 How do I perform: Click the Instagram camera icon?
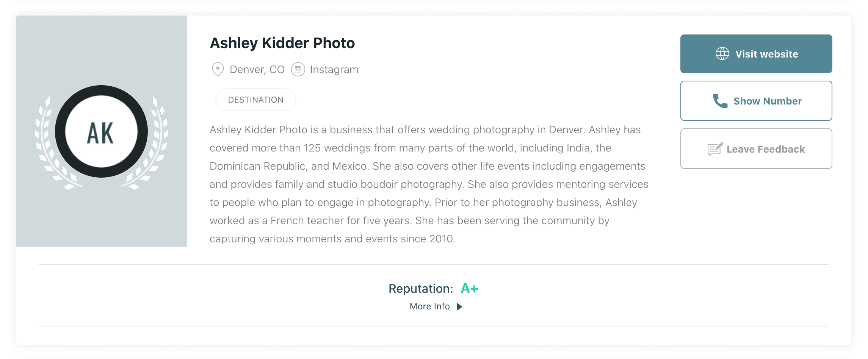(298, 70)
